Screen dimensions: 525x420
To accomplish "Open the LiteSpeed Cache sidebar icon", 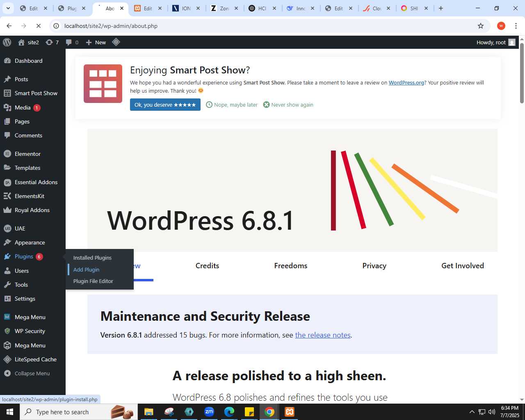I will coord(7,359).
